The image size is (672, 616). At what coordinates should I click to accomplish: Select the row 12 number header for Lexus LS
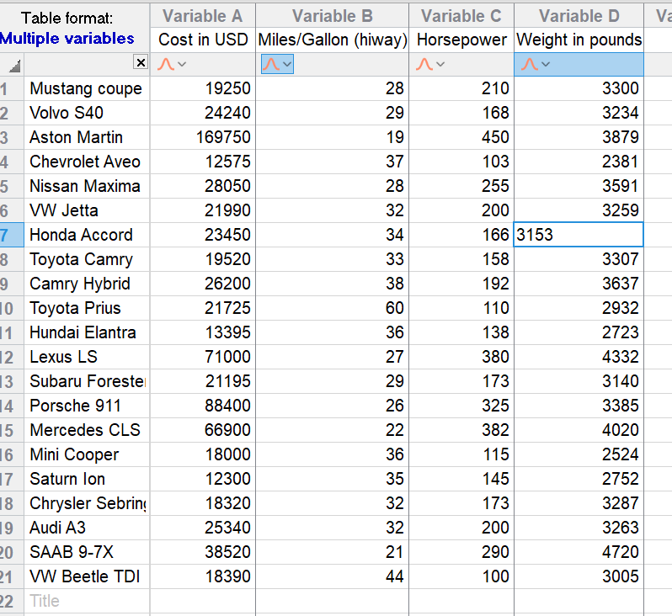8,357
